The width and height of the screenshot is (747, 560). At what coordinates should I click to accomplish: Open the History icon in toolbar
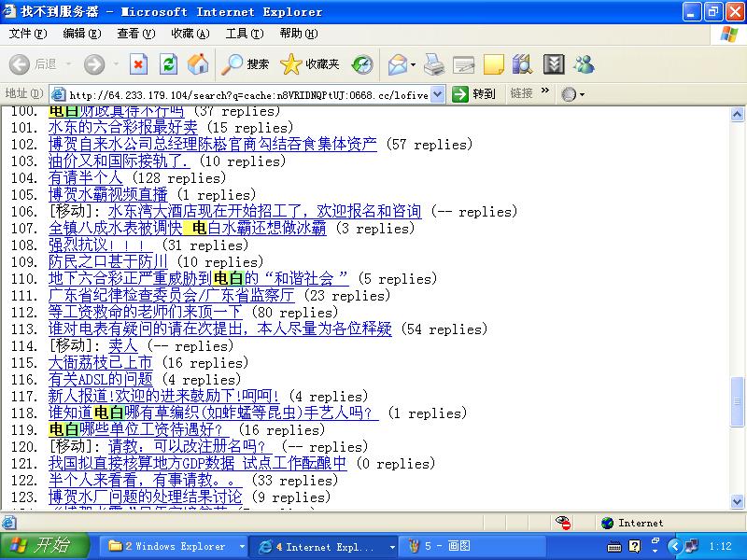(362, 64)
